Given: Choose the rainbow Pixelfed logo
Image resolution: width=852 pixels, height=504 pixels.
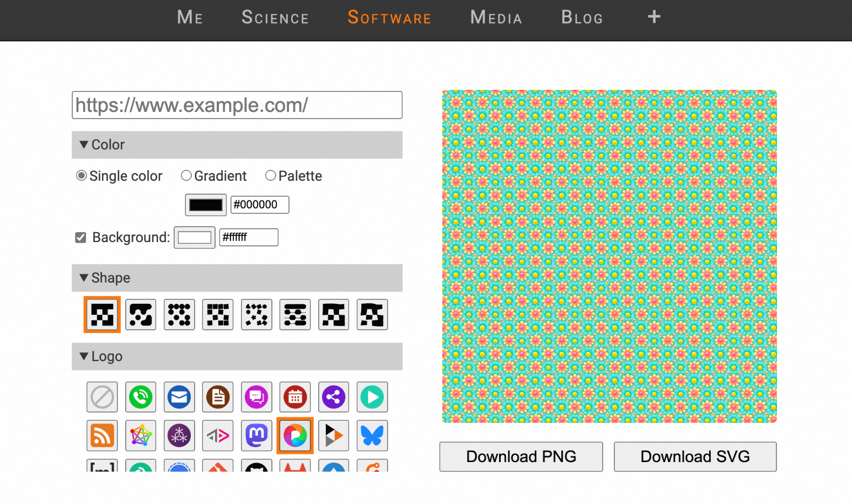Looking at the screenshot, I should (x=295, y=436).
